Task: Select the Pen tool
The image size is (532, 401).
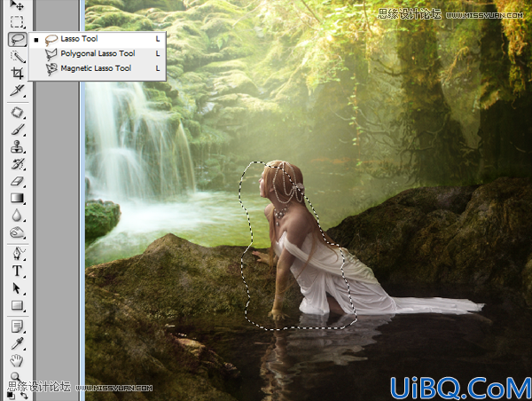Action: click(17, 254)
